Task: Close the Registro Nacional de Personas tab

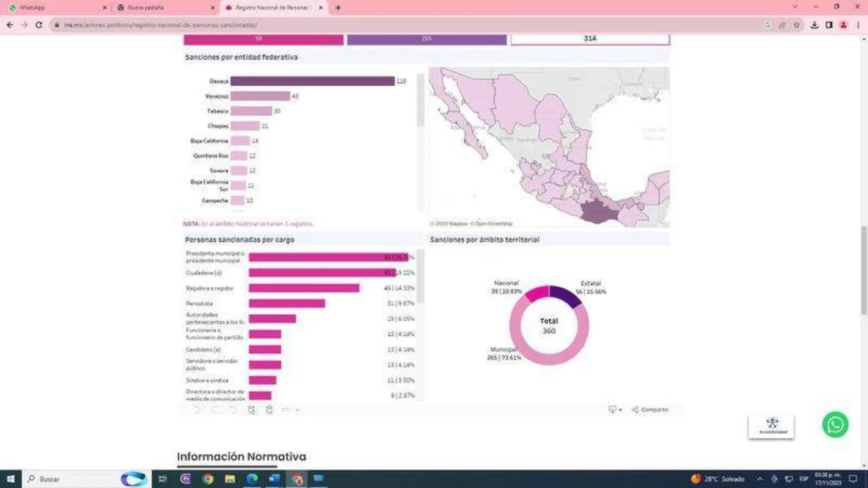Action: pyautogui.click(x=321, y=8)
